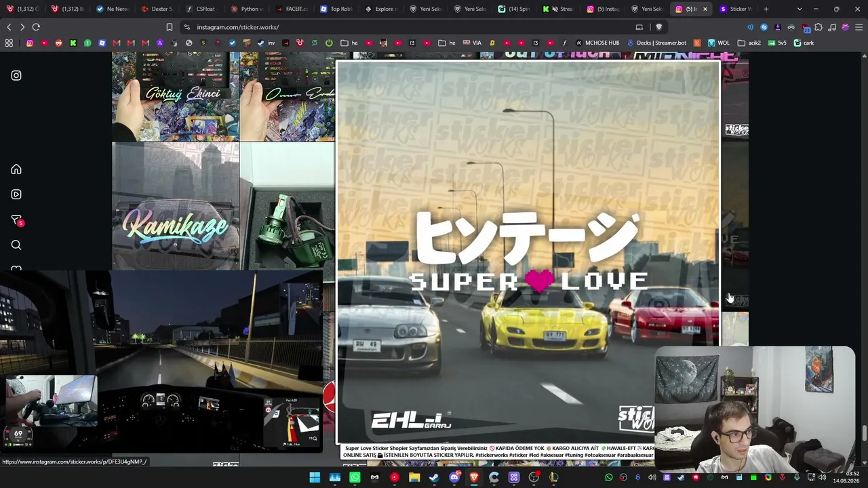The height and width of the screenshot is (488, 868).
Task: Go to Instagram Home in the sidebar
Action: point(16,169)
